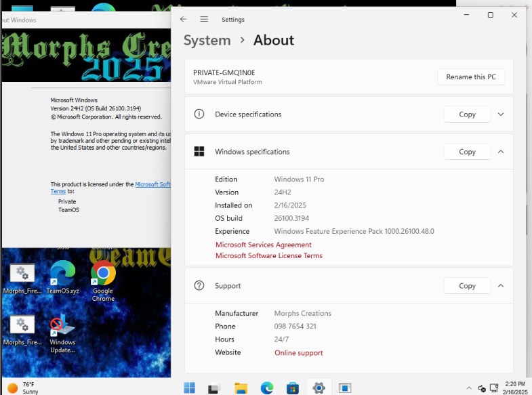The height and width of the screenshot is (395, 532).
Task: Click the Windows Feature Experience Pack value
Action: 354,231
